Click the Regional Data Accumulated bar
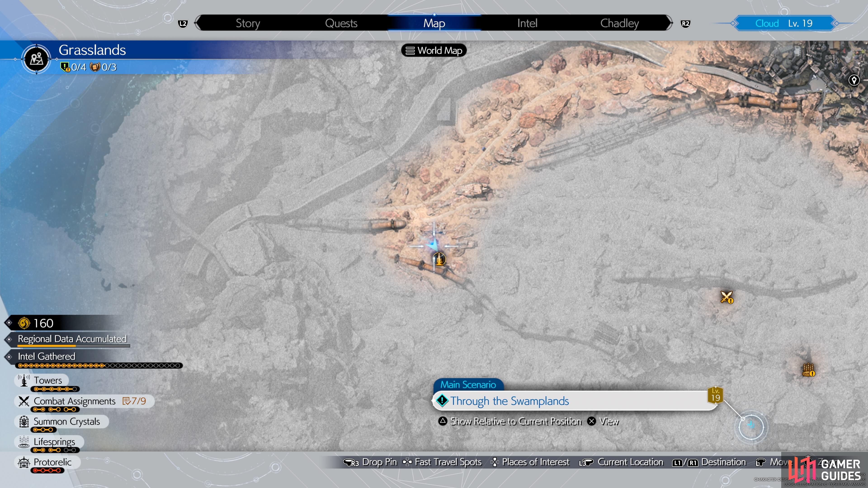The width and height of the screenshot is (868, 488). (x=73, y=346)
